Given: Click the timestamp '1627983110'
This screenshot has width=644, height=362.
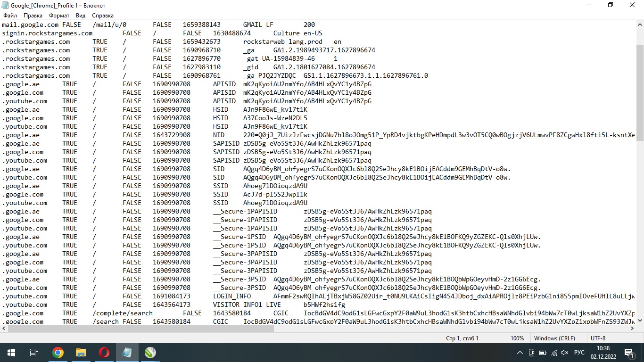Looking at the screenshot, I should tap(202, 67).
